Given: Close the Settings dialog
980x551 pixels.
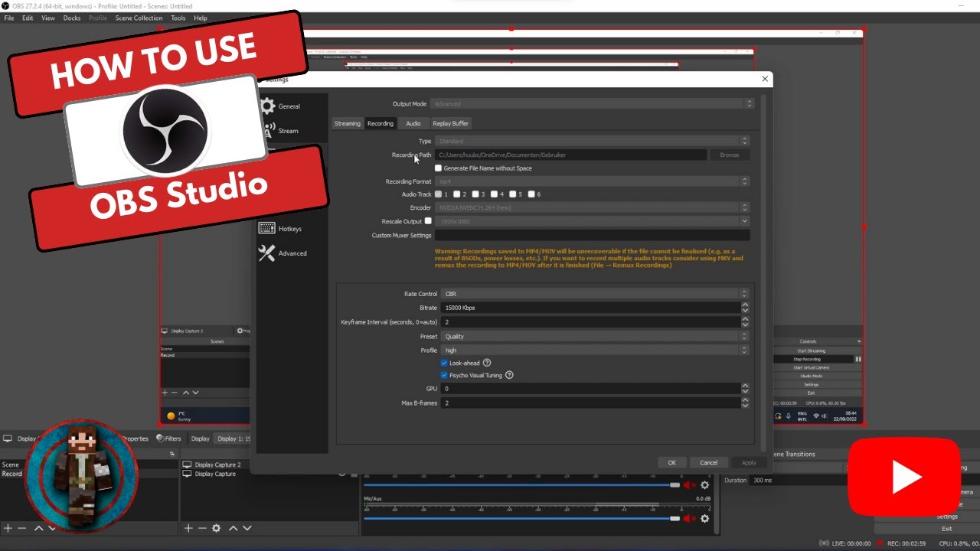Looking at the screenshot, I should pos(764,79).
